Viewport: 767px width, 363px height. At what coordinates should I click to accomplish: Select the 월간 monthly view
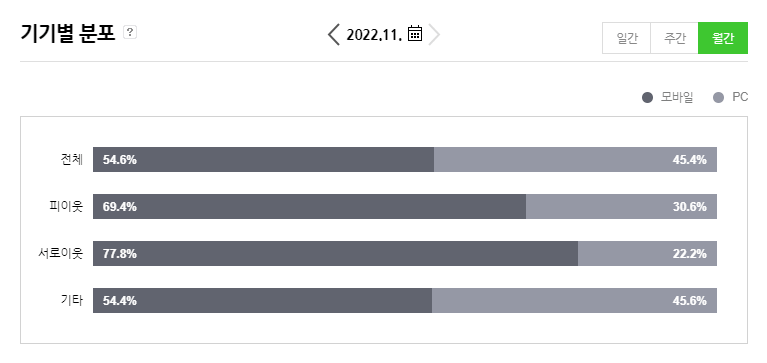723,38
